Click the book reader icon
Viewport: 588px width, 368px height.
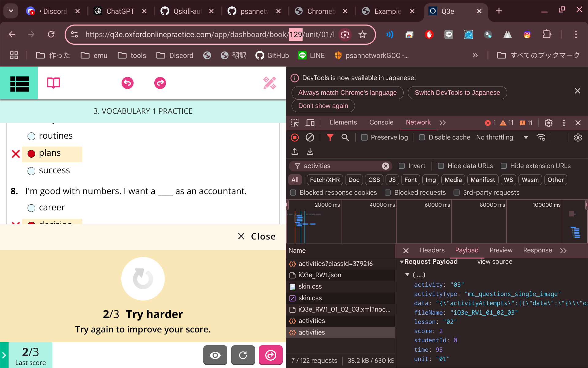point(53,83)
